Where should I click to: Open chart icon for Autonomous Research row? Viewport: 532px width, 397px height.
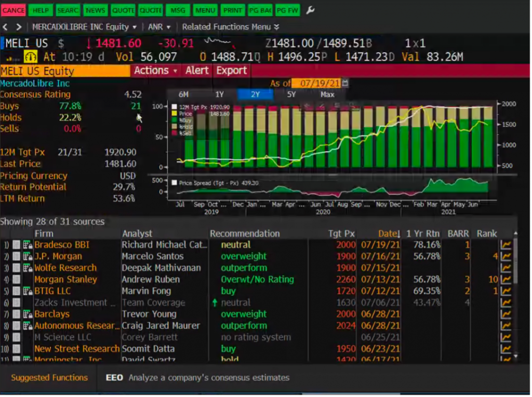507,326
